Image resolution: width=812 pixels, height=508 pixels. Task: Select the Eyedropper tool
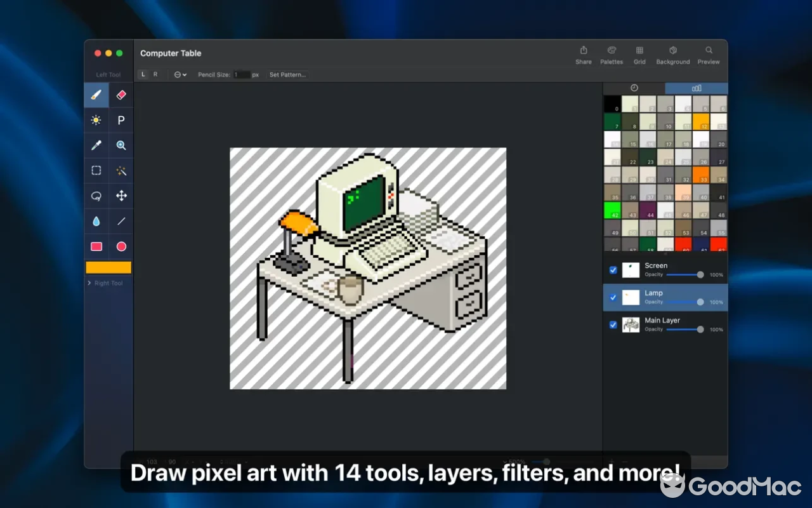point(96,145)
